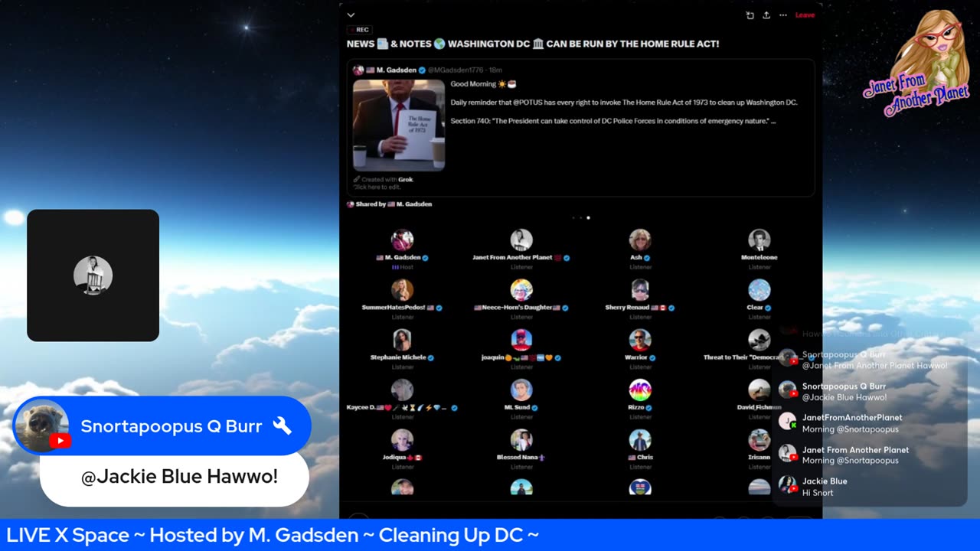Click the post text 'Section 740' line
Image resolution: width=980 pixels, height=551 pixels.
[612, 121]
